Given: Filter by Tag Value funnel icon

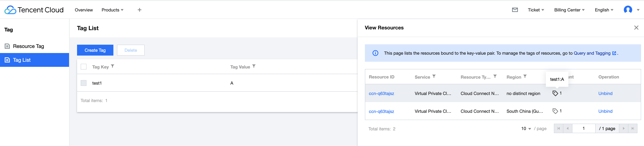Looking at the screenshot, I should coord(254,66).
